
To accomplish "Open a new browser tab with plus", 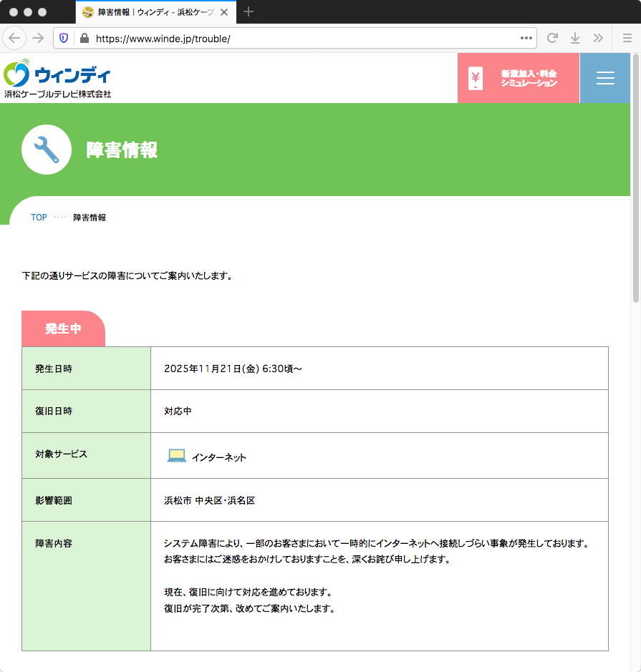I will click(x=249, y=11).
